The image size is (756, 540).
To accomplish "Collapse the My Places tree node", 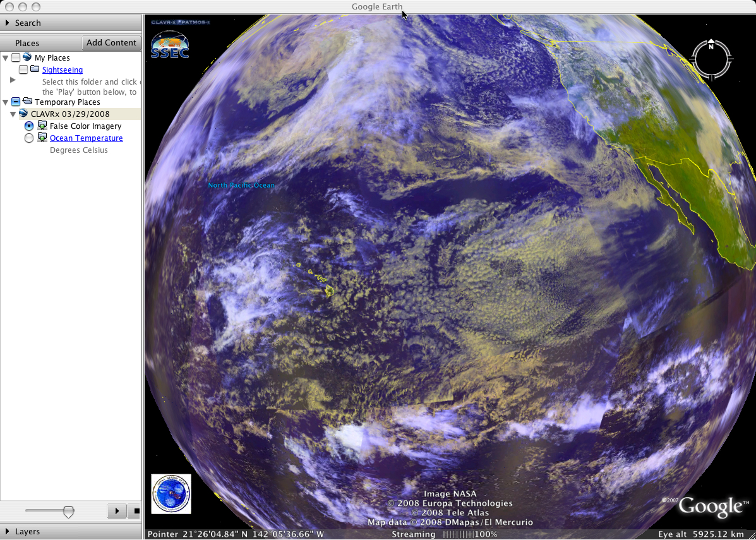I will (x=5, y=58).
